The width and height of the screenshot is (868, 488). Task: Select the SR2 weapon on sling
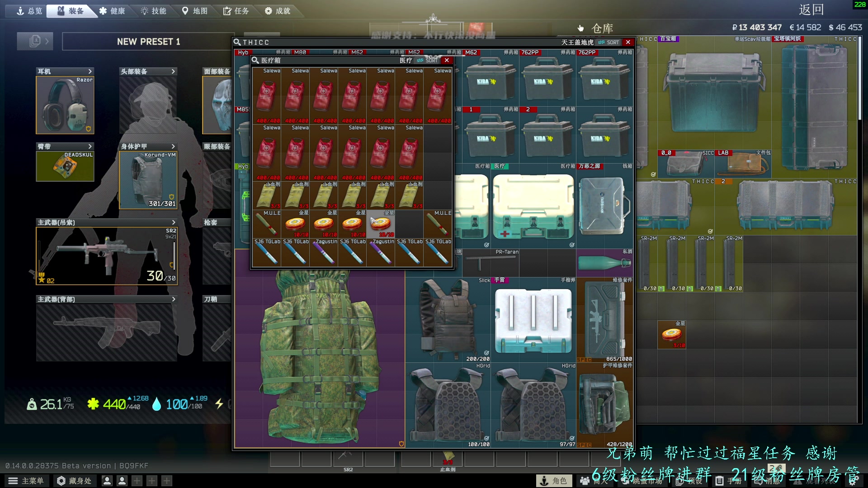(107, 256)
